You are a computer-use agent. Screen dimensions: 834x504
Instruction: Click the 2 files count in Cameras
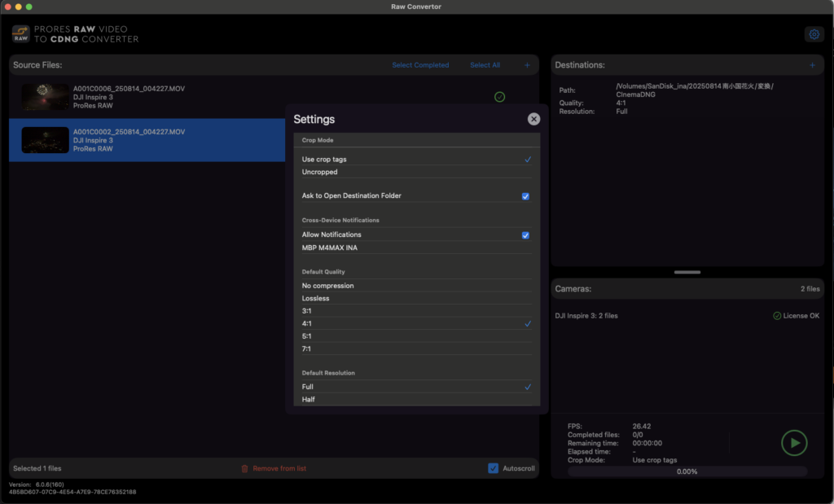point(810,289)
